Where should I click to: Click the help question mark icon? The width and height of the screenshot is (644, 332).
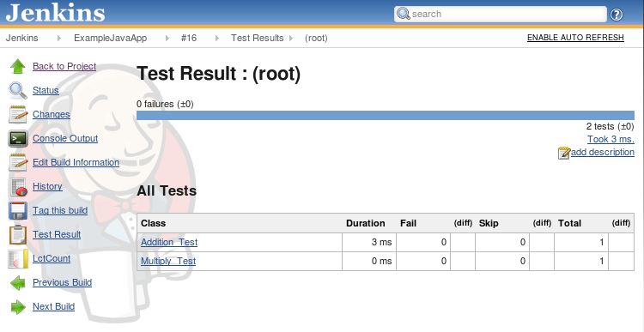[617, 15]
